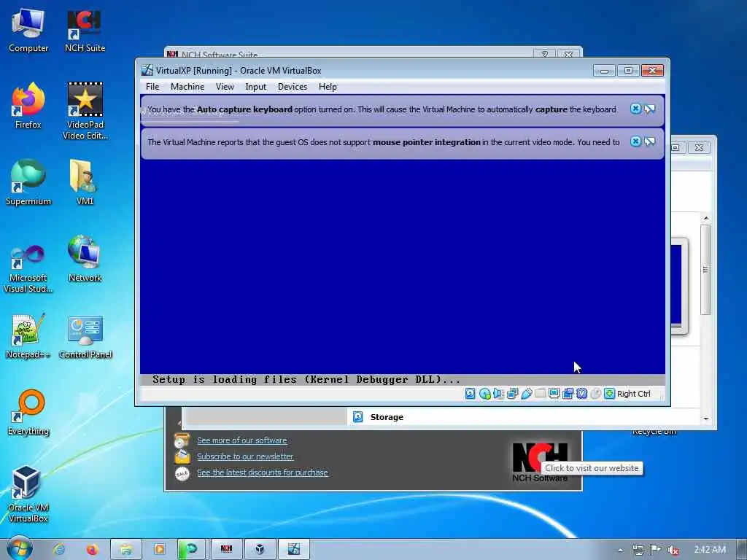This screenshot has width=747, height=560.
Task: Select the Oracle VM VirtualBox desktop shortcut
Action: pos(28,494)
